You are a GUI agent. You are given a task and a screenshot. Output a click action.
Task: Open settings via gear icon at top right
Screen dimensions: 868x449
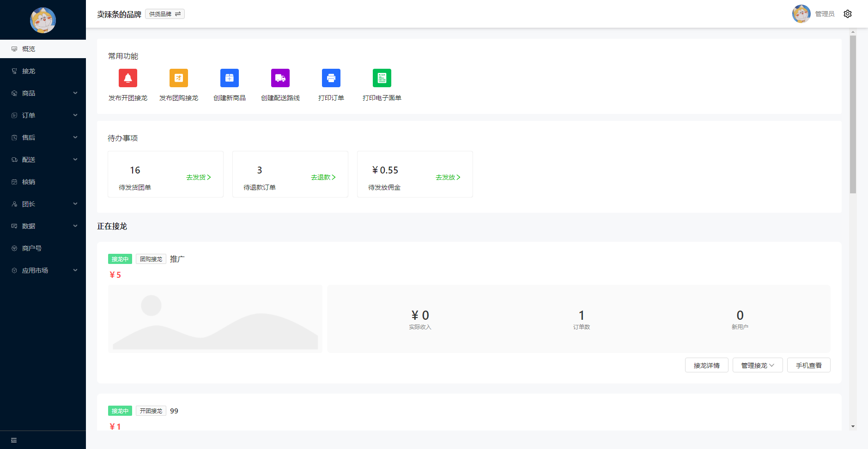pos(848,14)
